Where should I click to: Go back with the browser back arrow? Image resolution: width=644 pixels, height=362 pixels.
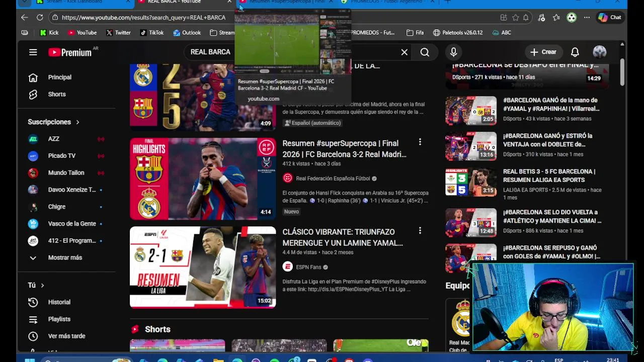tap(24, 17)
